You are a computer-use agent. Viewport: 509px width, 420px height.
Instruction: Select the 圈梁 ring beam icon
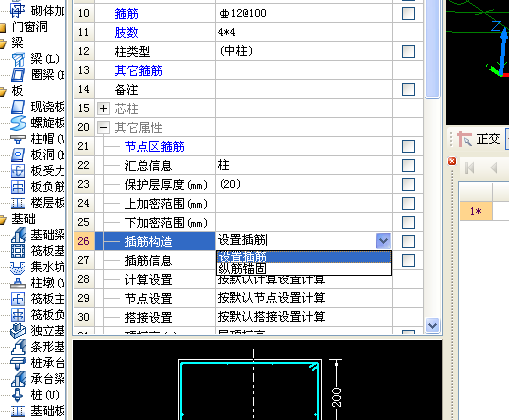tap(18, 75)
